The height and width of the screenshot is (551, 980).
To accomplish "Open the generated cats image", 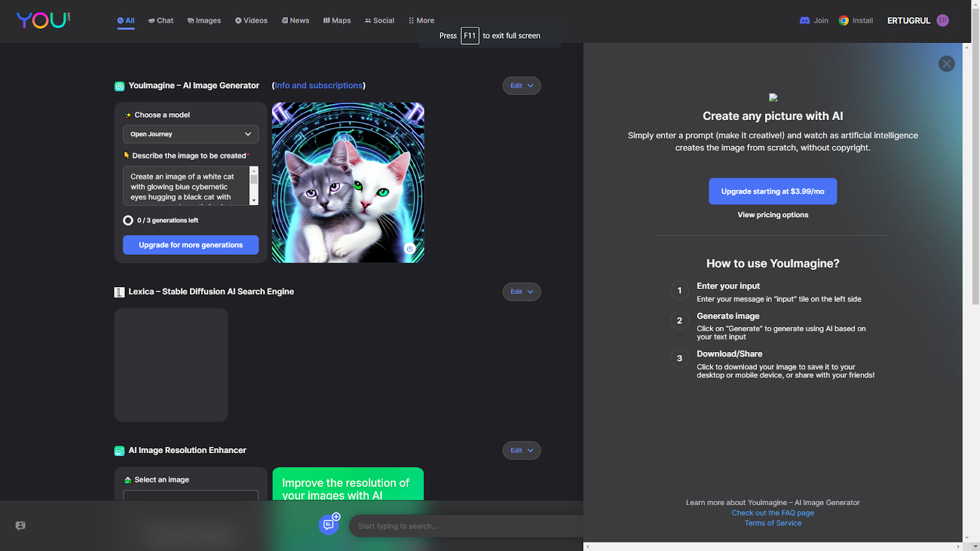I will click(348, 182).
